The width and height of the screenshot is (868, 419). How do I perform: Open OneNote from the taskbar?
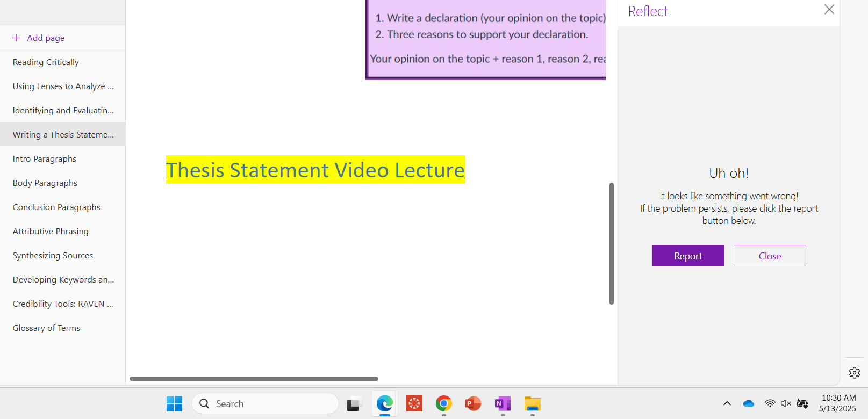pos(503,403)
